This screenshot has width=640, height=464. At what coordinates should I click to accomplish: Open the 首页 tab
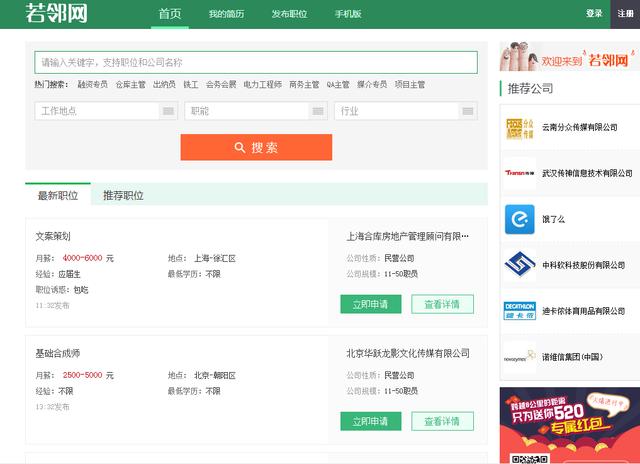pos(170,14)
